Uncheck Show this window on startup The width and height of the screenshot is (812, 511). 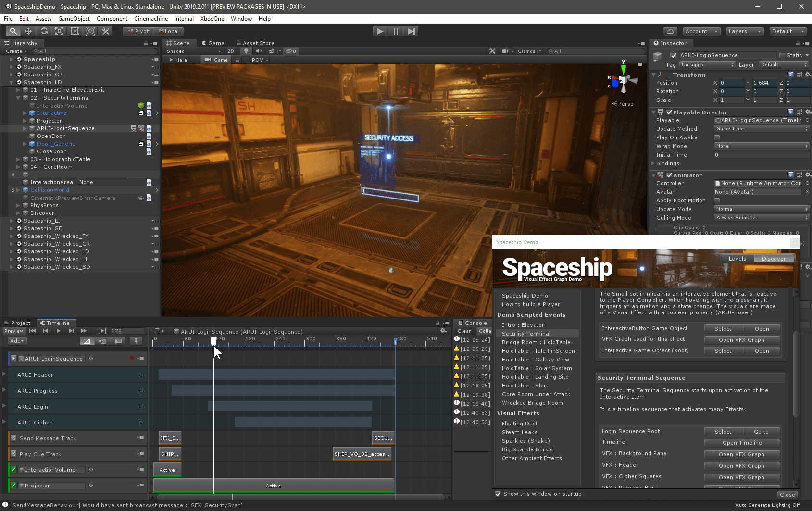pos(498,494)
